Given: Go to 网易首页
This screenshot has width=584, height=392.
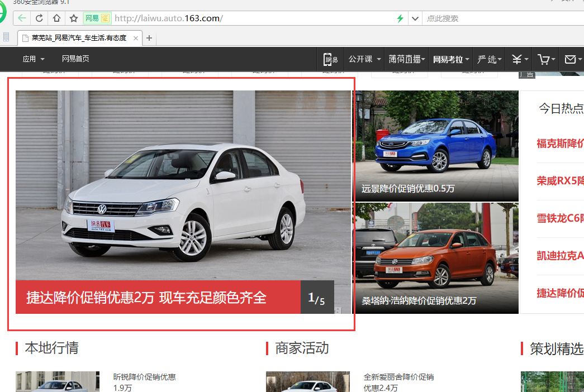Looking at the screenshot, I should [75, 59].
